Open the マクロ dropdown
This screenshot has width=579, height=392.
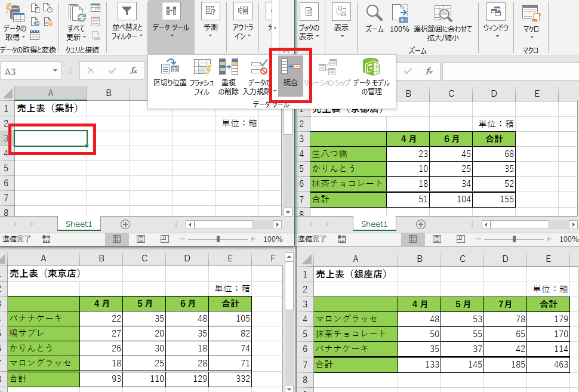point(531,22)
